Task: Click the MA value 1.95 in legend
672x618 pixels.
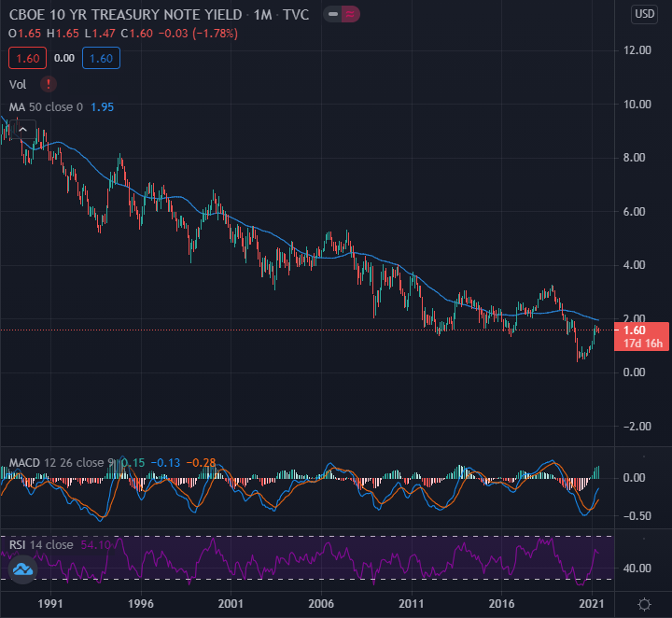Action: click(102, 106)
